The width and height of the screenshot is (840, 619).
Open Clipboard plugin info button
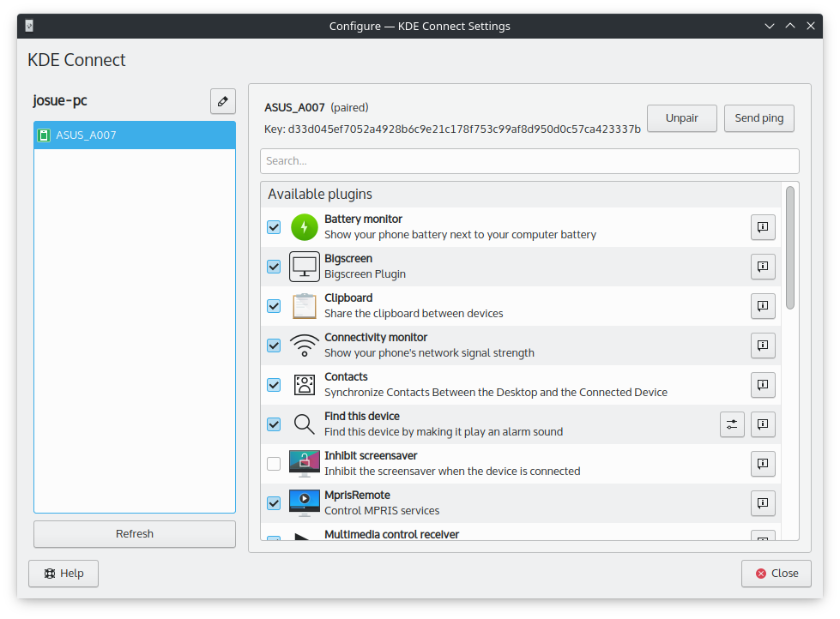[x=763, y=306]
